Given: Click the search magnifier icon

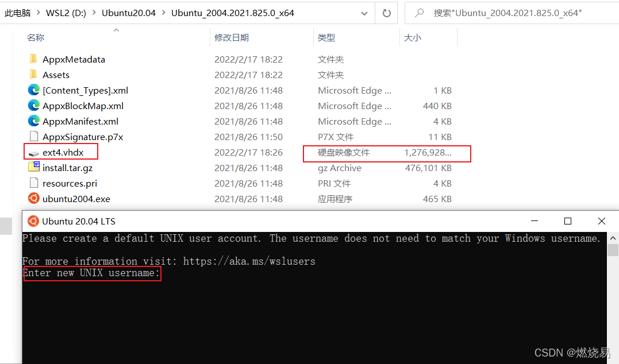Looking at the screenshot, I should pos(419,13).
